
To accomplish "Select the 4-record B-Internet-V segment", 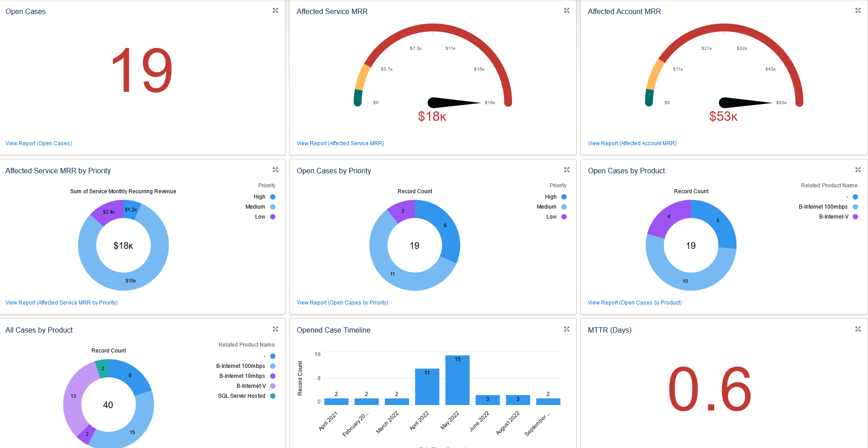I will 669,216.
